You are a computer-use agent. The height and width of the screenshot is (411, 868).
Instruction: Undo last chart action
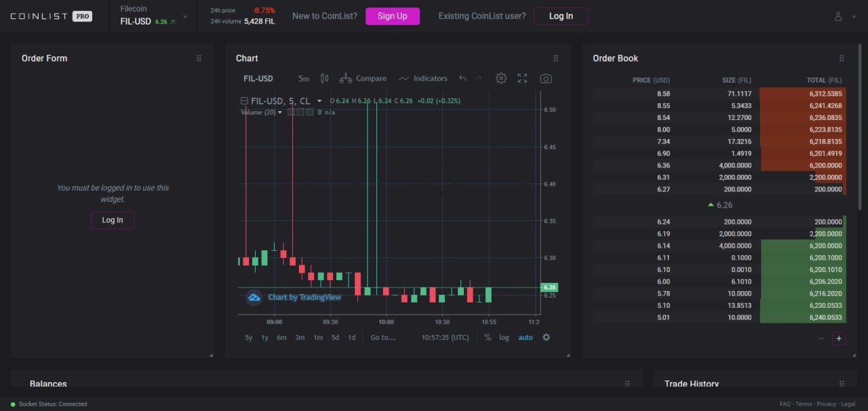click(x=462, y=79)
